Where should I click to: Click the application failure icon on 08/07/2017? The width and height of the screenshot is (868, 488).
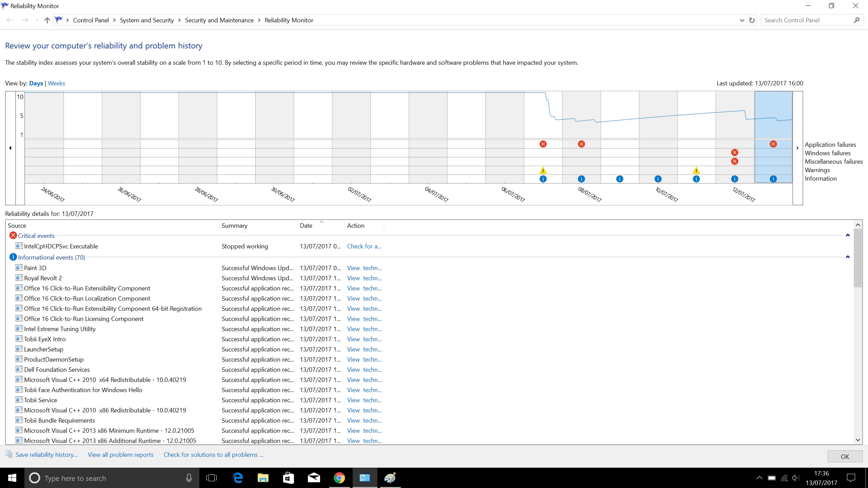point(581,144)
